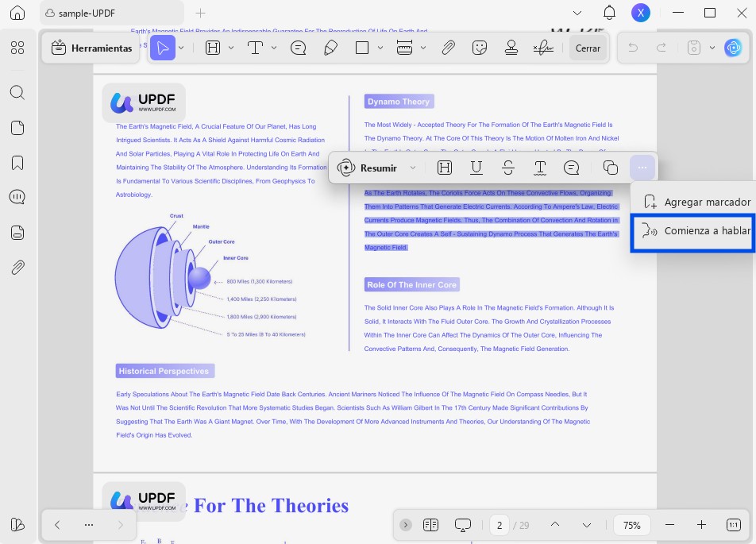Select the attachment paperclip tool in toolbar

point(448,48)
